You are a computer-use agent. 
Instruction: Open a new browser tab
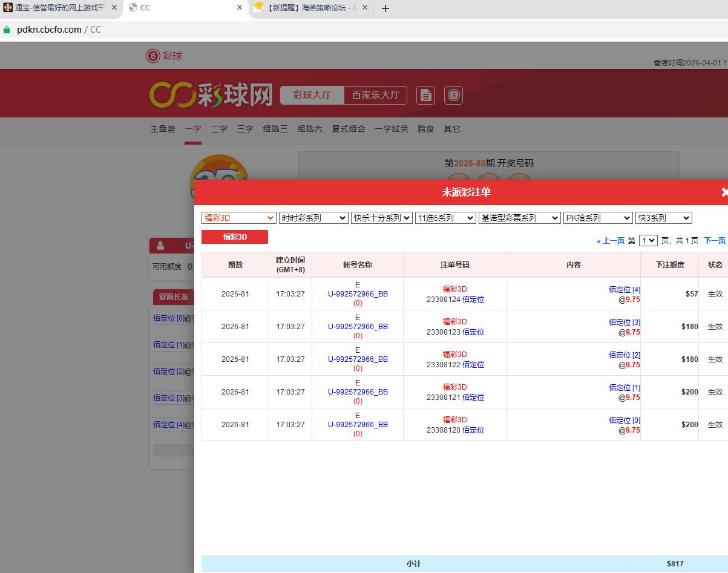385,8
